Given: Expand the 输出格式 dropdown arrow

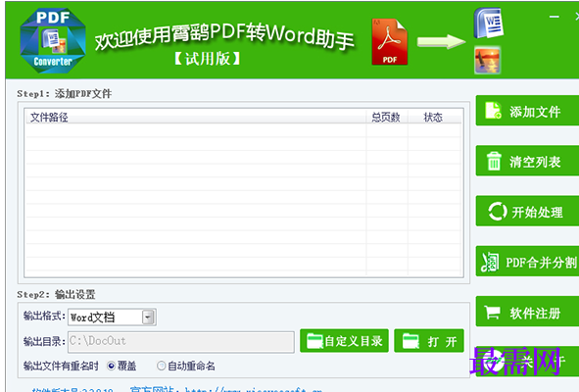Looking at the screenshot, I should pos(148,317).
